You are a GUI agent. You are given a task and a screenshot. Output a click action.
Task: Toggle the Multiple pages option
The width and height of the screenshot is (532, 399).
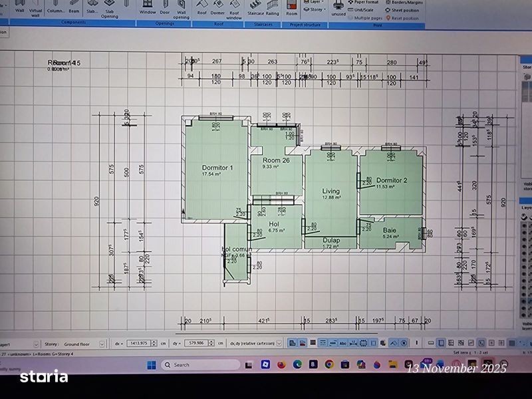364,18
